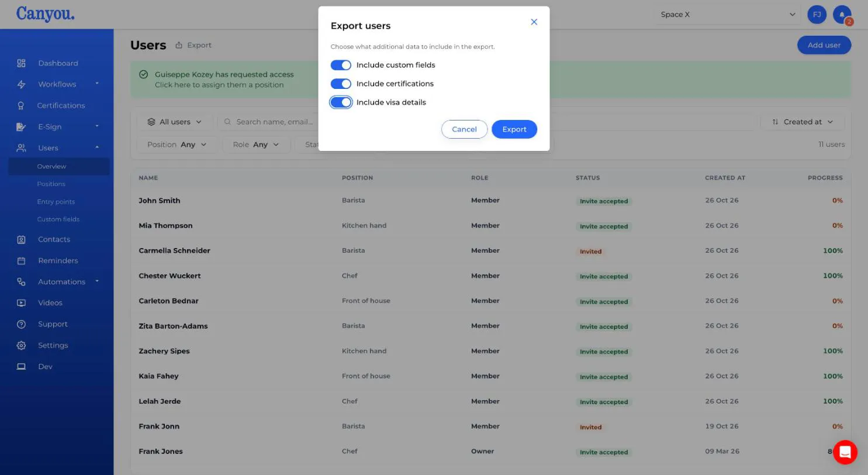This screenshot has width=868, height=475.
Task: Open John Smith's user row
Action: click(x=490, y=201)
